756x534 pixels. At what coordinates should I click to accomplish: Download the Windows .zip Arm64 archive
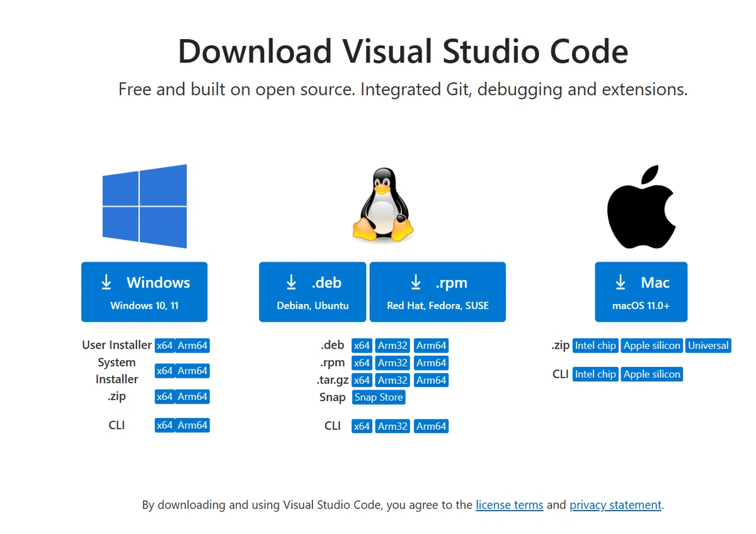click(x=192, y=397)
